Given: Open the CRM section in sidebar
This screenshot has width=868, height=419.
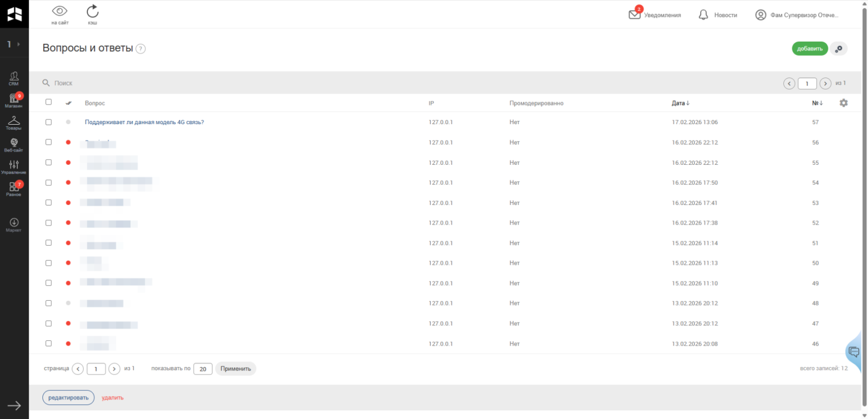Looking at the screenshot, I should coord(14,78).
